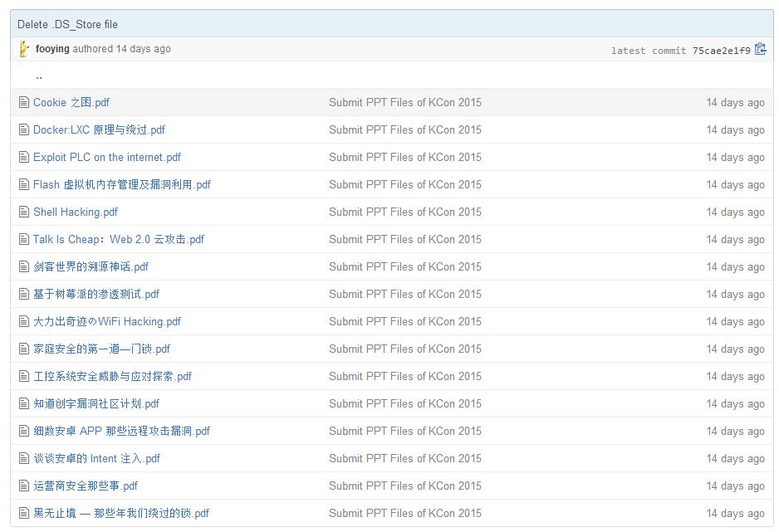The height and width of the screenshot is (532, 779).
Task: Open commit message in 家庭安全的第一道—门锁.pdf row
Action: tap(405, 349)
